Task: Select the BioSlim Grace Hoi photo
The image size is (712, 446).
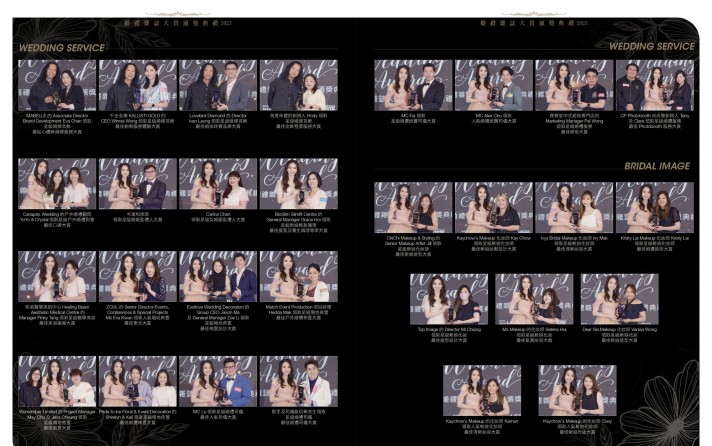Action: pos(299,184)
